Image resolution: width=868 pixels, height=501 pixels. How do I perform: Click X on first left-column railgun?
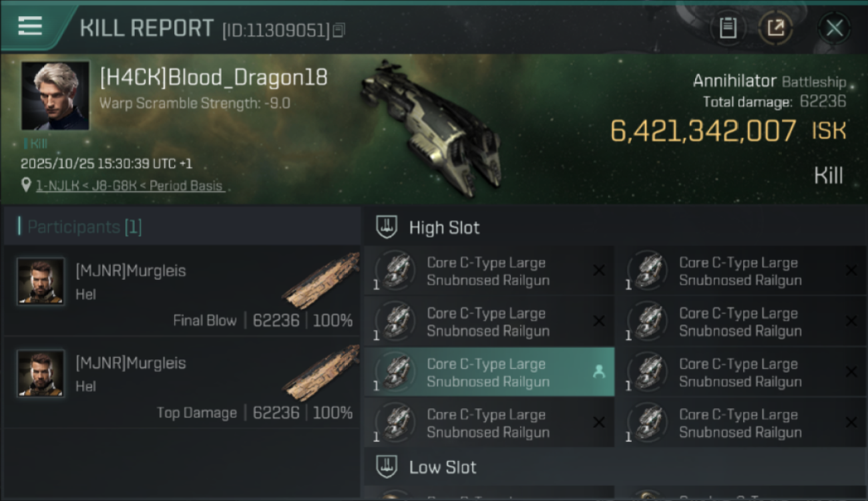click(x=599, y=270)
